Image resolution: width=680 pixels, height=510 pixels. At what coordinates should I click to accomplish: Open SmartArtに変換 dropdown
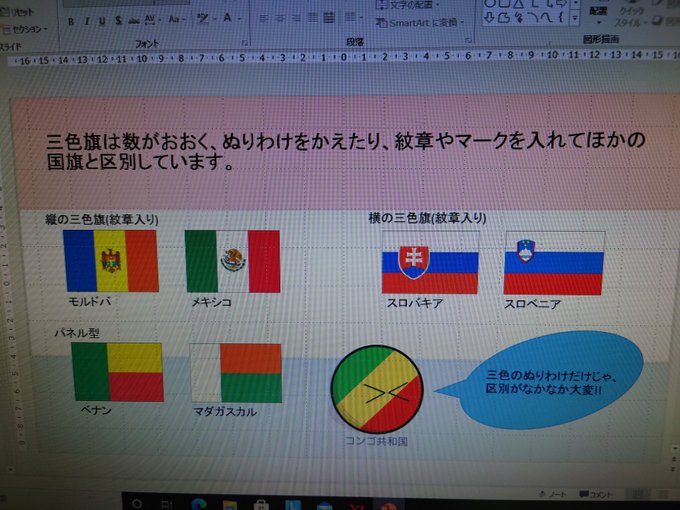click(x=420, y=23)
